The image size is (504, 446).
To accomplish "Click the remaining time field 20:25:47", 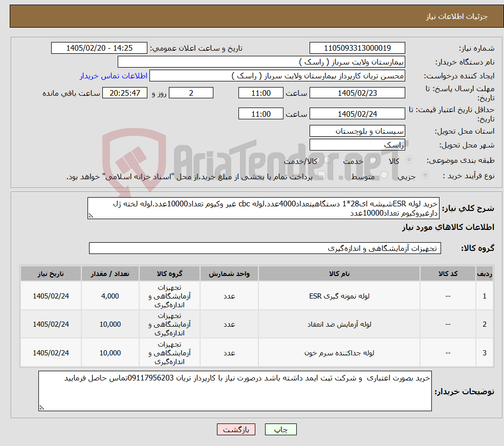I will tap(125, 93).
